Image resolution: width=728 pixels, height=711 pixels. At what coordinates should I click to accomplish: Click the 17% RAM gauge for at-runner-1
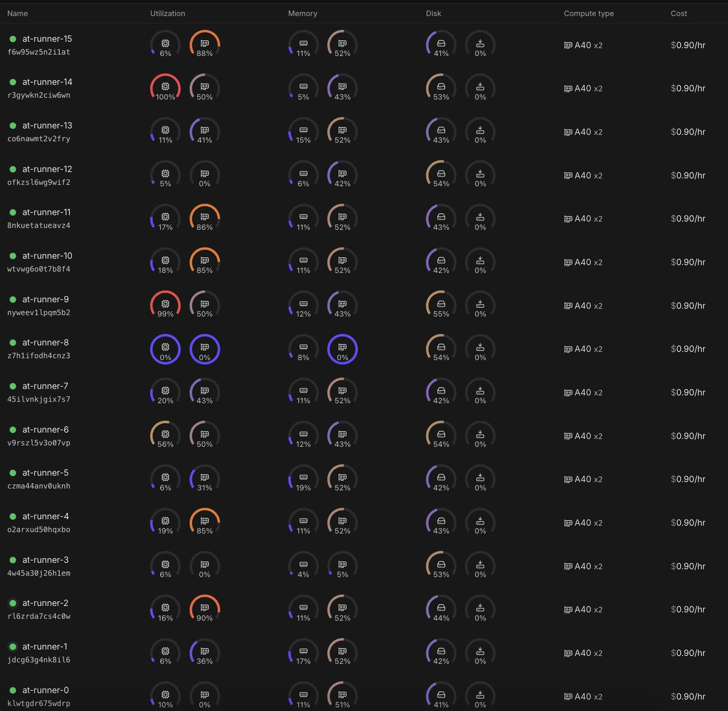(x=303, y=653)
